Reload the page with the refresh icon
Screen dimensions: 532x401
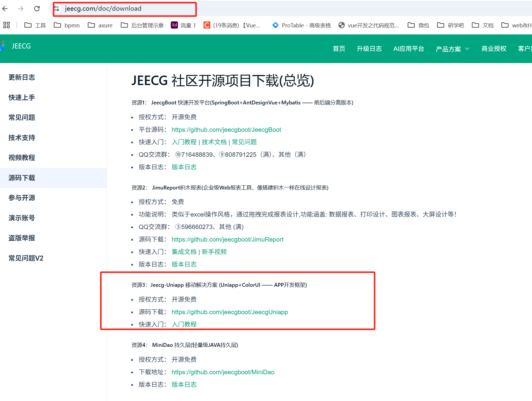37,9
